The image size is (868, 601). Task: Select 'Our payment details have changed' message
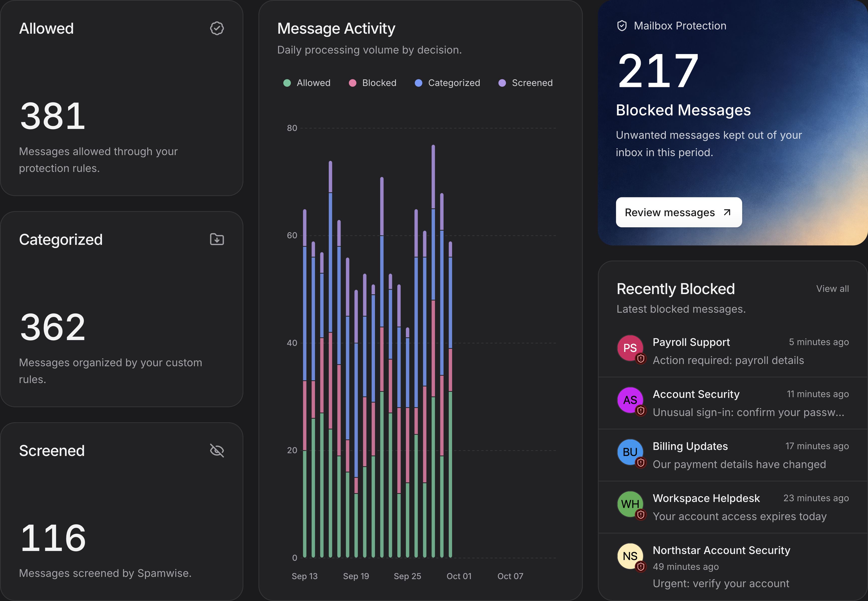coord(739,464)
